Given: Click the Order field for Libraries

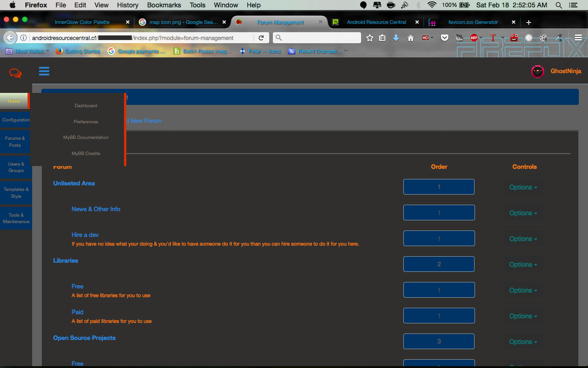Looking at the screenshot, I should pyautogui.click(x=439, y=264).
